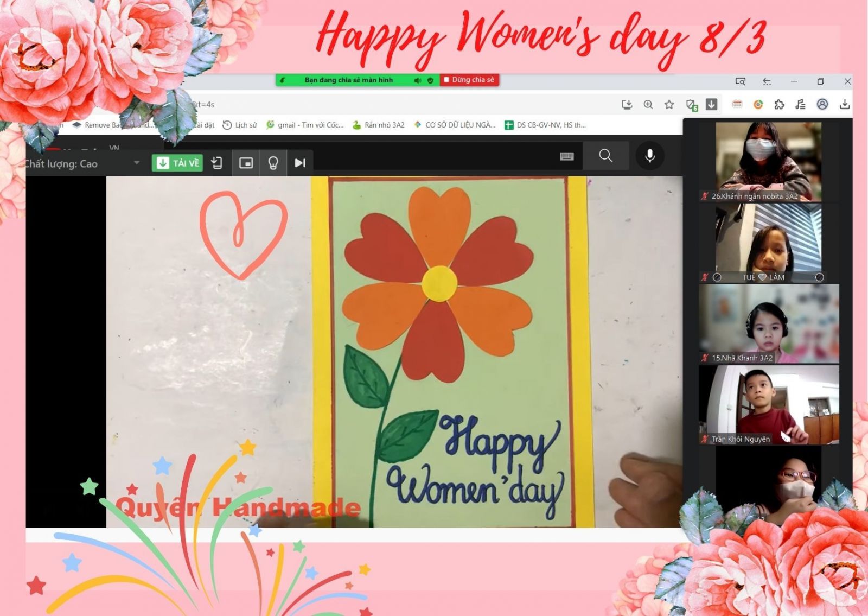
Task: Click the flower card video playback area
Action: [x=354, y=352]
